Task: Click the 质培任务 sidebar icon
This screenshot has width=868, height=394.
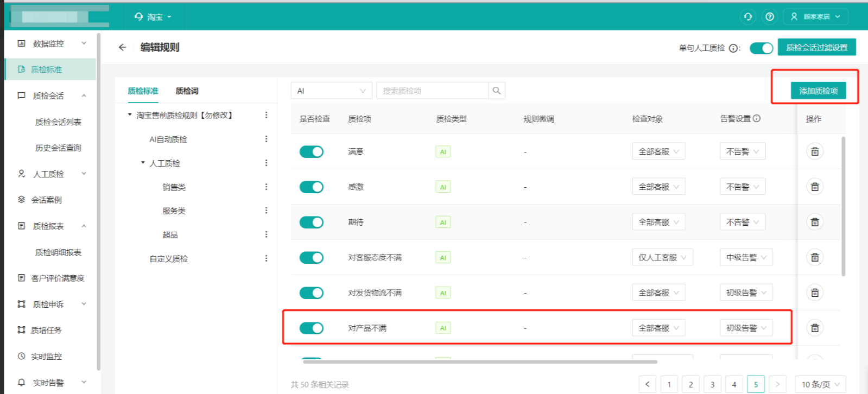Action: pos(21,330)
